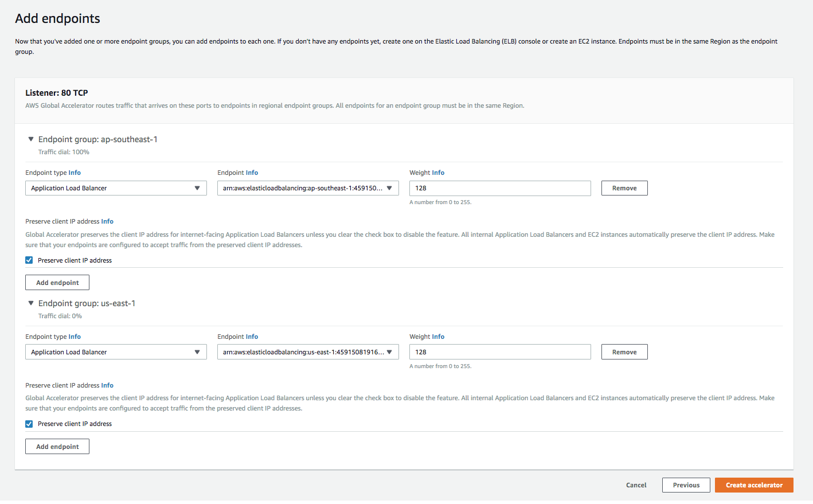Click 'Traffic dial: 100%' text

(64, 152)
